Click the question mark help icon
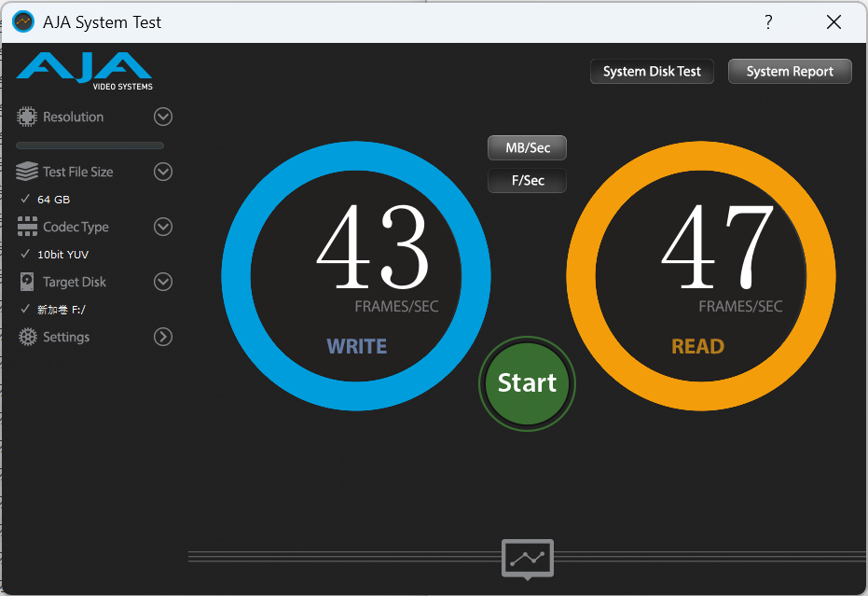This screenshot has height=596, width=868. [x=768, y=22]
